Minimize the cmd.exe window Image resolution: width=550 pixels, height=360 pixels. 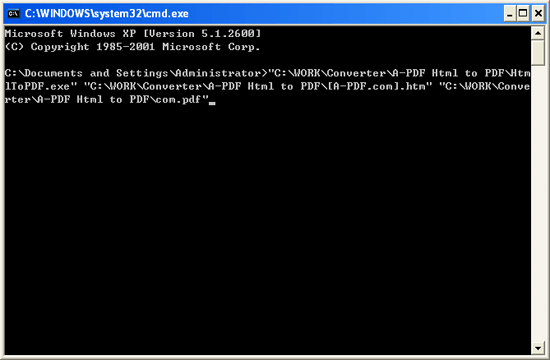[x=510, y=14]
